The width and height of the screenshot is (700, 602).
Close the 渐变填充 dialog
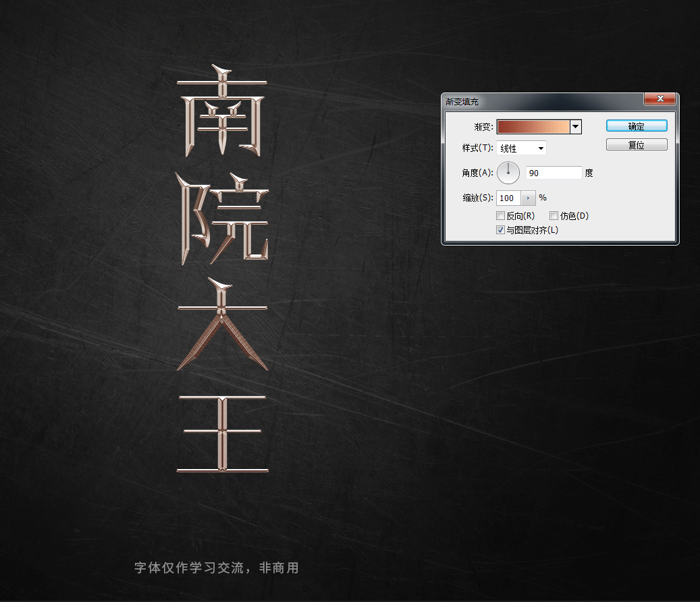click(x=659, y=99)
